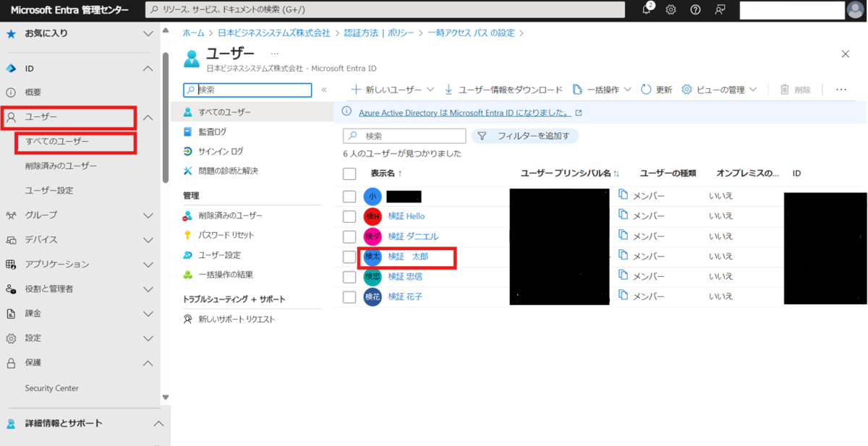Focus the user list 検索 field
Image resolution: width=868 pixels, height=446 pixels.
404,136
